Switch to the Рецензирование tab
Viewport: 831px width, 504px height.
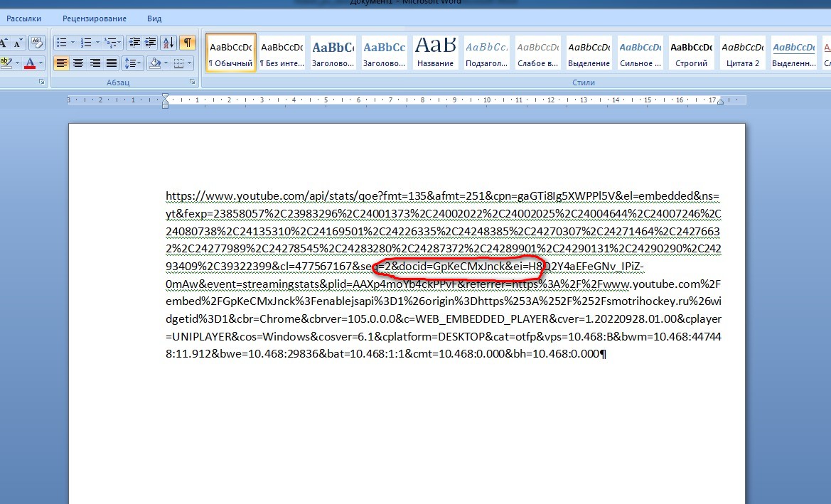[95, 18]
